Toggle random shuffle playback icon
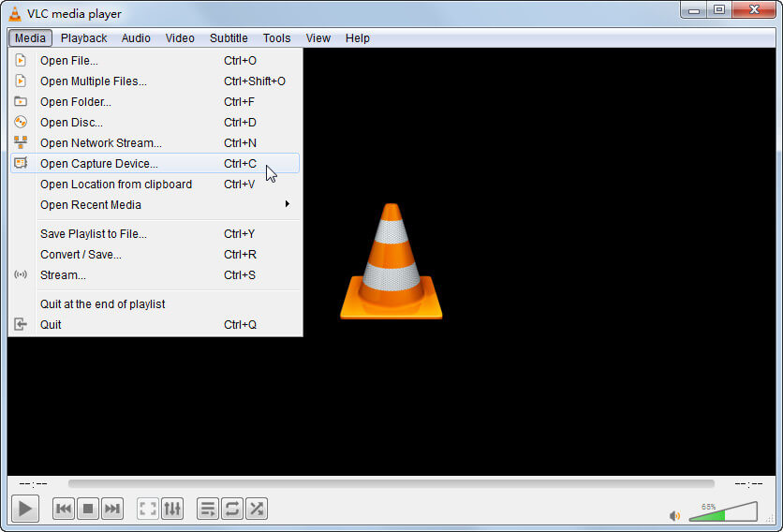This screenshot has height=532, width=783. coord(257,509)
